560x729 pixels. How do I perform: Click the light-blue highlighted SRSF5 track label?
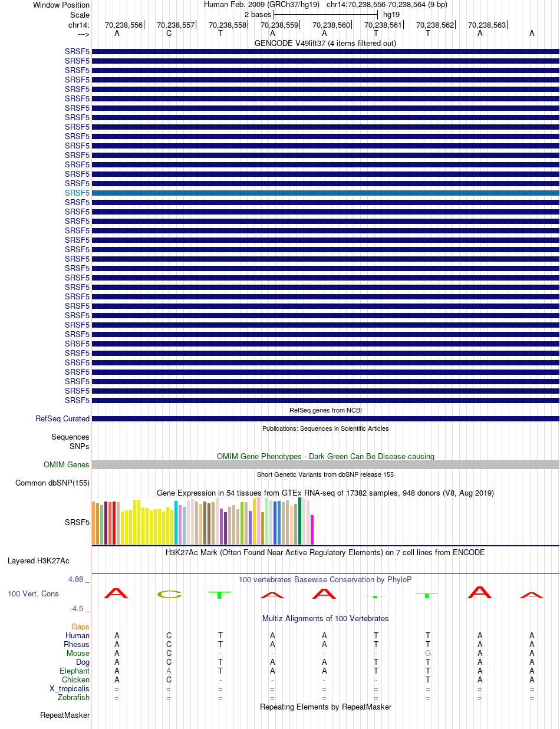(77, 193)
